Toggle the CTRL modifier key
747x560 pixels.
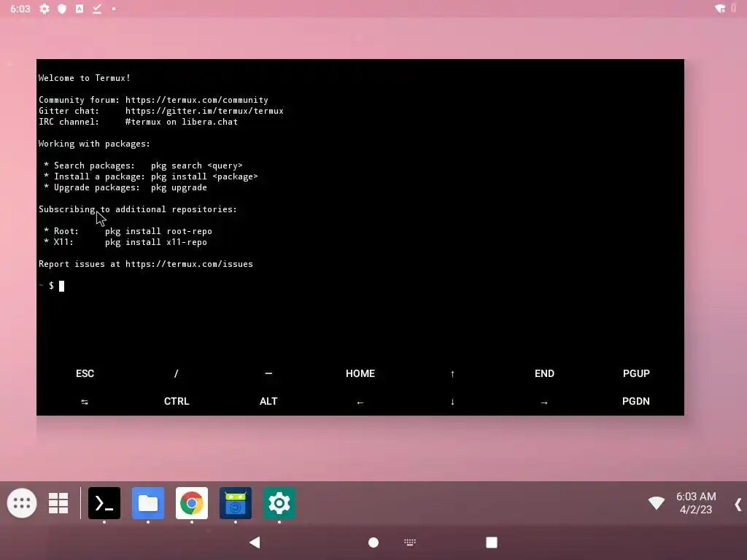coord(177,402)
